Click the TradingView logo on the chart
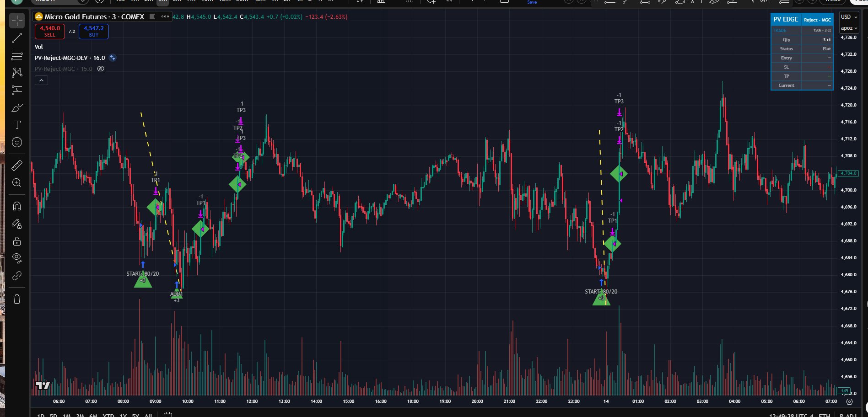 (43, 386)
